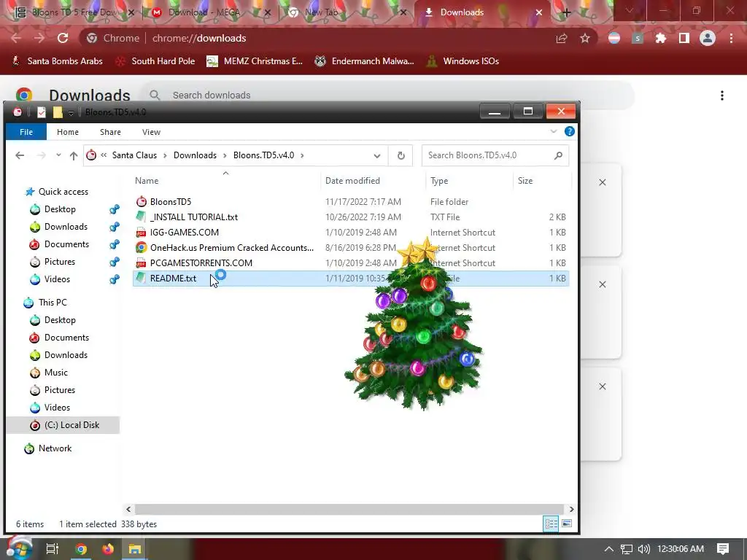Image resolution: width=747 pixels, height=560 pixels.
Task: Switch to Bloons TD 5 Free Download tab
Action: click(x=74, y=12)
